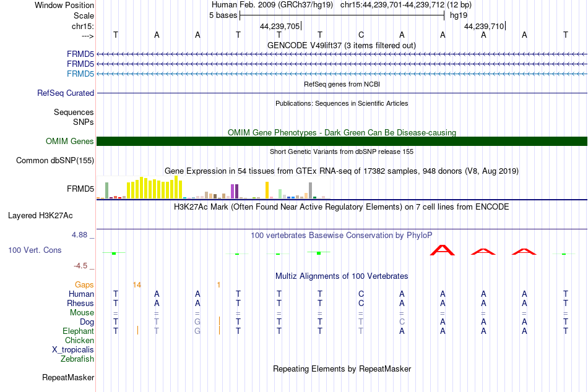Viewport: 588px width, 392px height.
Task: Open Common dbSNP(155) track label
Action: point(55,160)
